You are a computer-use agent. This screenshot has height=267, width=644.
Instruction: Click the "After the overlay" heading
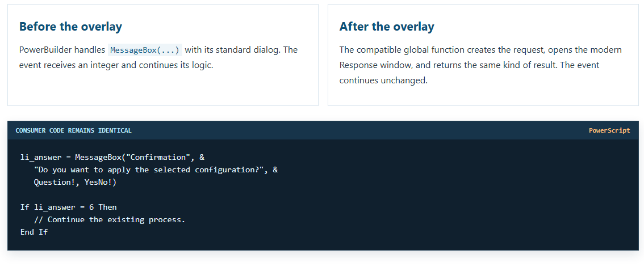387,27
